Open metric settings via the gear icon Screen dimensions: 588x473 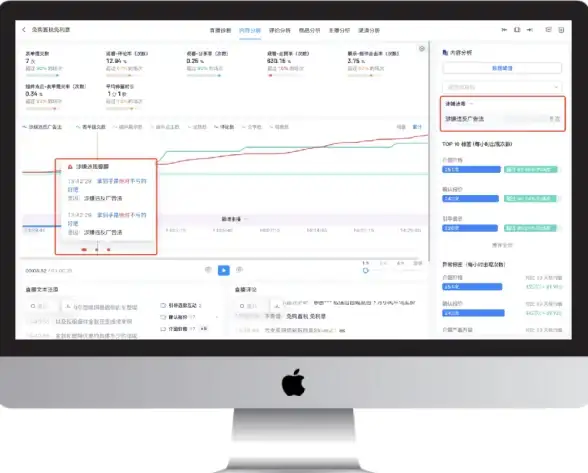422,49
